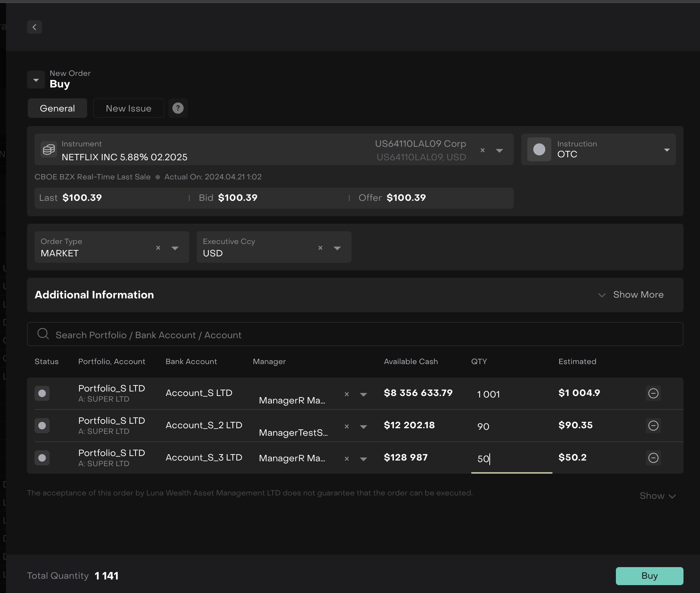Clear the MARKET order type value
700x593 pixels.
pyautogui.click(x=158, y=248)
